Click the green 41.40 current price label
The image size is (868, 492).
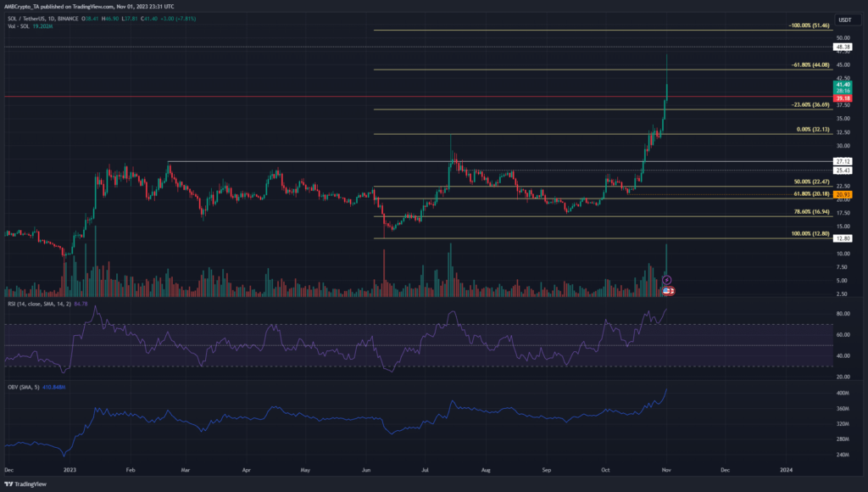click(x=843, y=85)
